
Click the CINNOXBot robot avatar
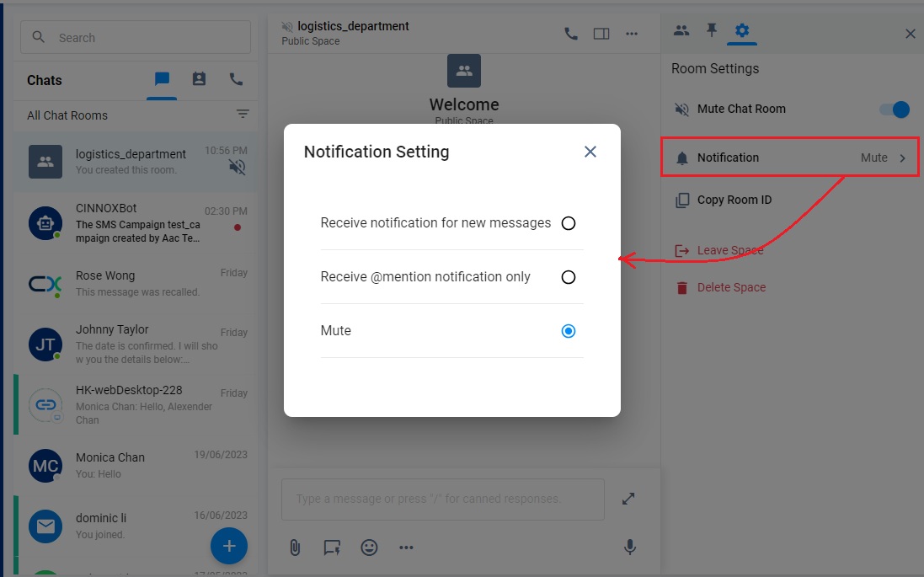pos(45,222)
